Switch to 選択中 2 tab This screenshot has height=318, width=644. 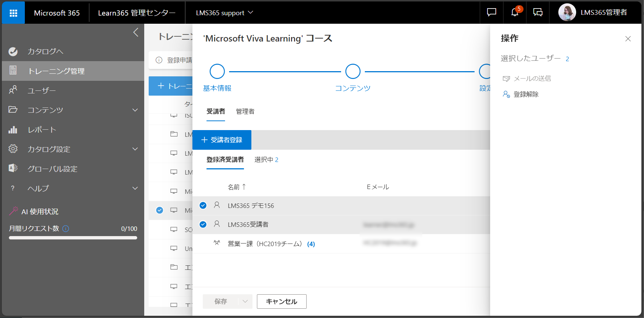266,160
